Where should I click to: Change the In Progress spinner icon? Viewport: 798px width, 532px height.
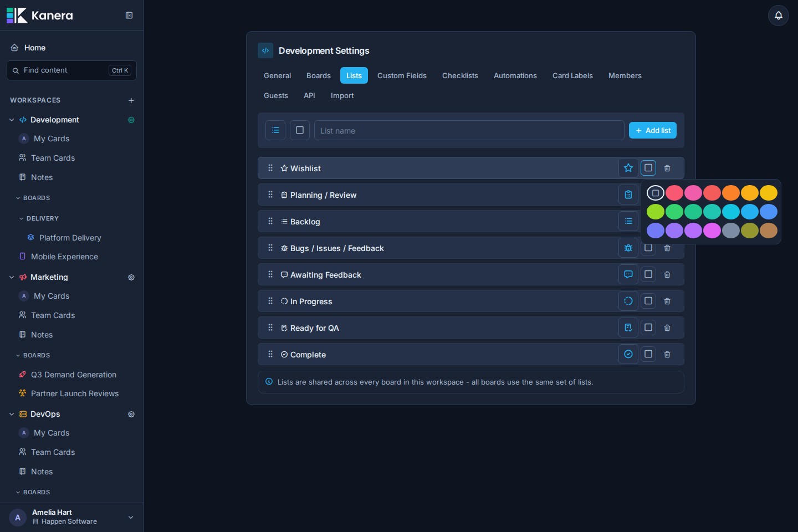click(x=628, y=301)
